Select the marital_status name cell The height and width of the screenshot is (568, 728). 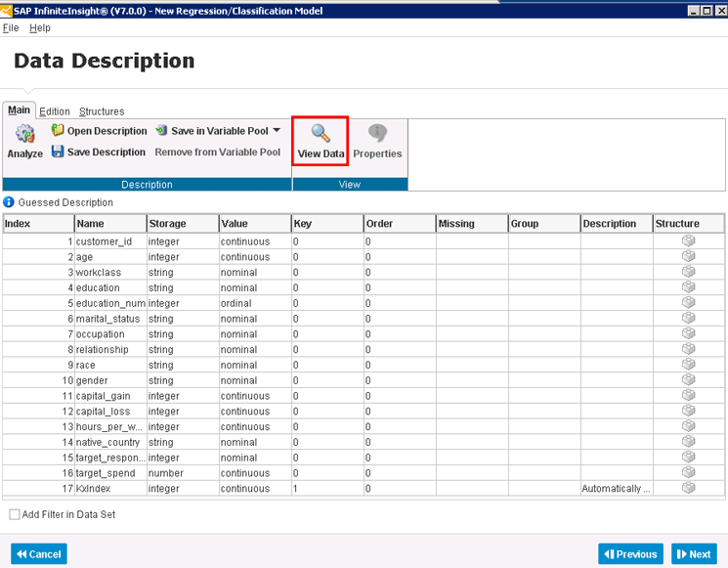coord(110,319)
